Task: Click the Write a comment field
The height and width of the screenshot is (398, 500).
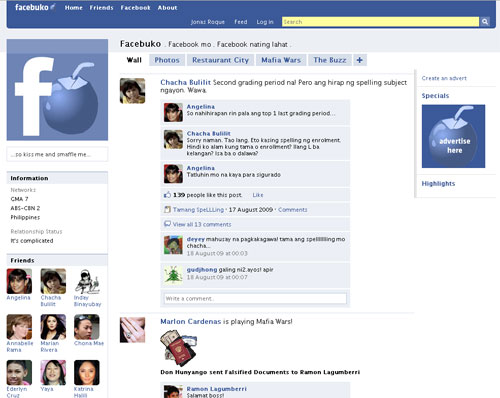Action: coord(255,298)
